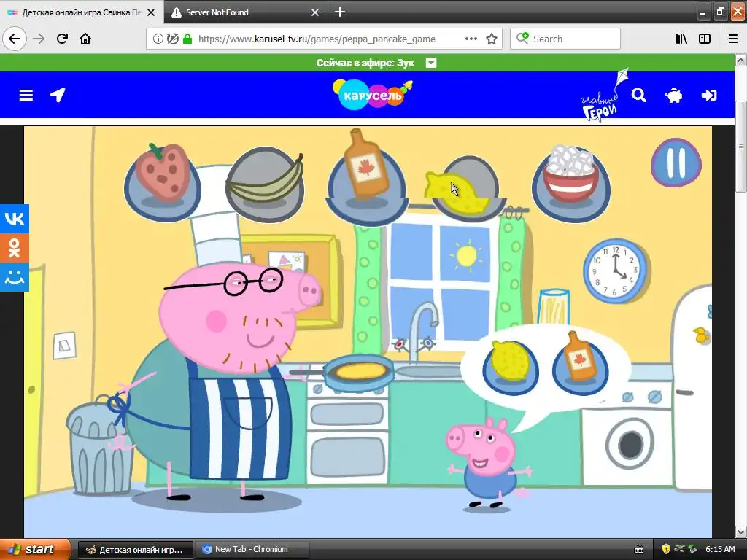Share via Moi Mir smiley icon
Viewport: 747px width, 560px height.
(15, 277)
